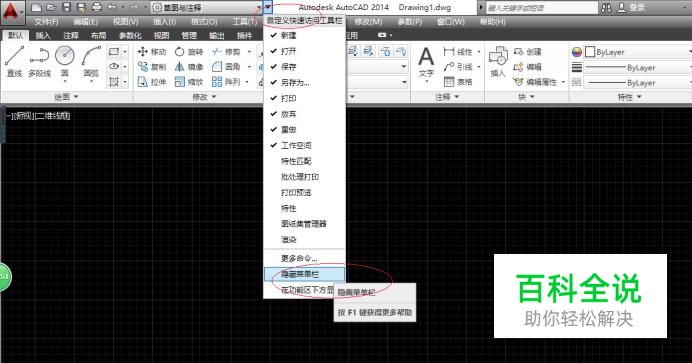Click the Undo arrow icon in quick access toolbar
The height and width of the screenshot is (363, 692).
[x=112, y=7]
